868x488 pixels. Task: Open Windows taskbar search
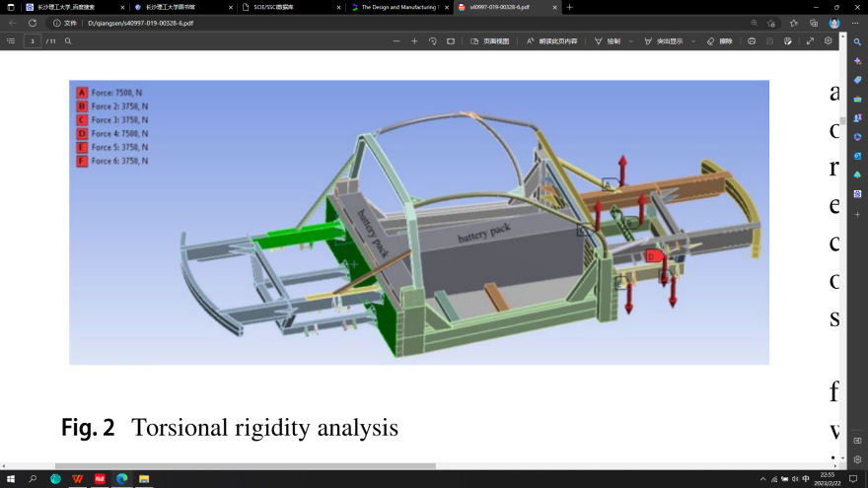tap(33, 478)
